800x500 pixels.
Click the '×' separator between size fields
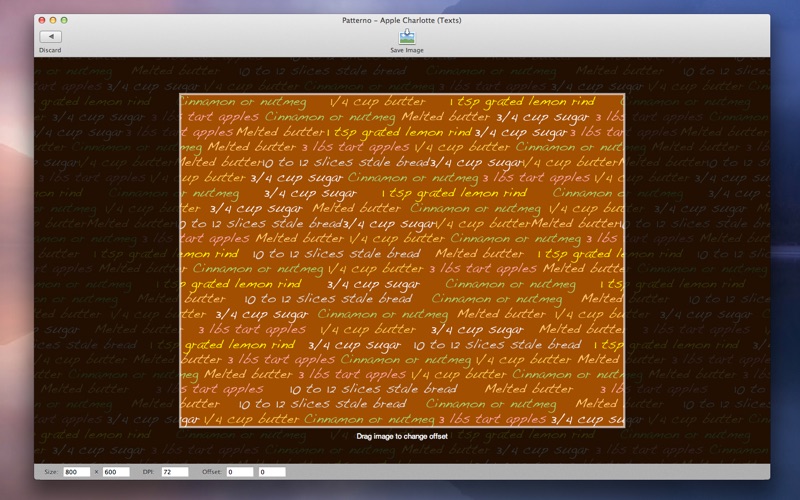click(x=97, y=472)
